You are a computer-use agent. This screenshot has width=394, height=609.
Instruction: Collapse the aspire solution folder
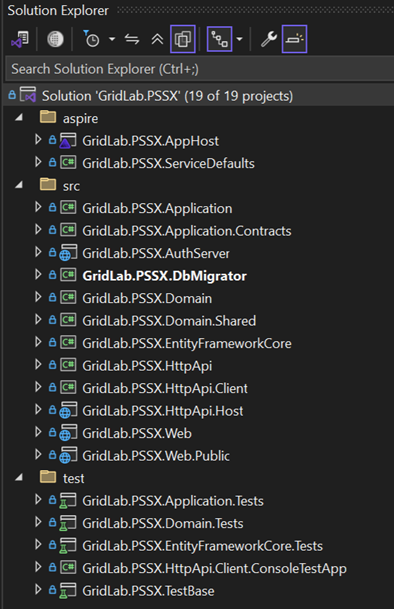(x=19, y=118)
